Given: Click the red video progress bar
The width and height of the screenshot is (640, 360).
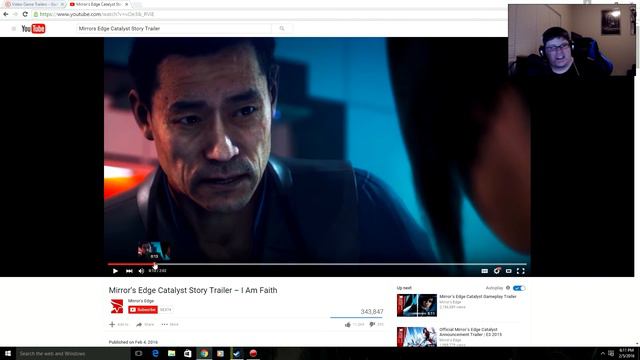Looking at the screenshot, I should [131, 264].
